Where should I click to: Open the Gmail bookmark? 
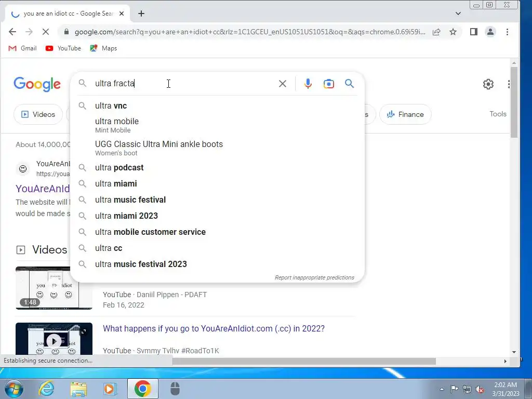pyautogui.click(x=22, y=48)
